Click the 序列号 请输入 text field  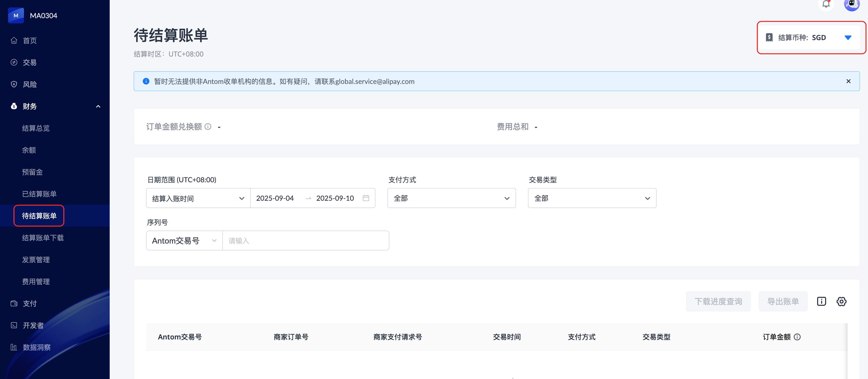(305, 241)
